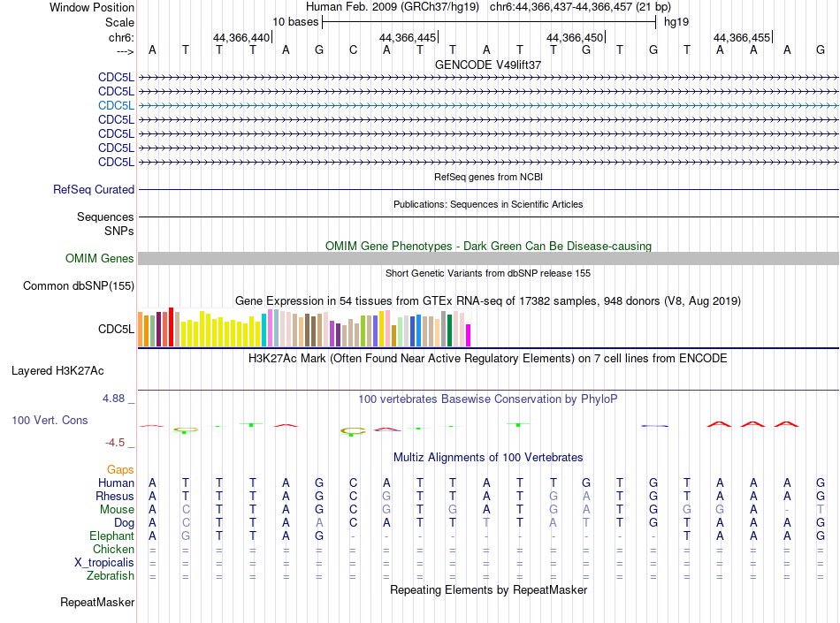This screenshot has height=623, width=840.
Task: Open the 100 vertebrates Basewise Conservation title
Action: click(488, 399)
